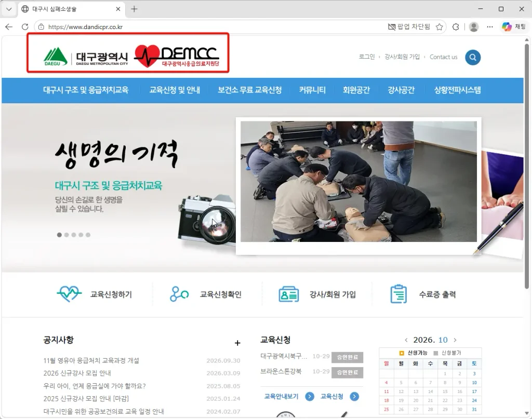Viewport: 532px width, 419px height.
Task: Open the 수료증 출력 text link
Action: click(x=437, y=294)
